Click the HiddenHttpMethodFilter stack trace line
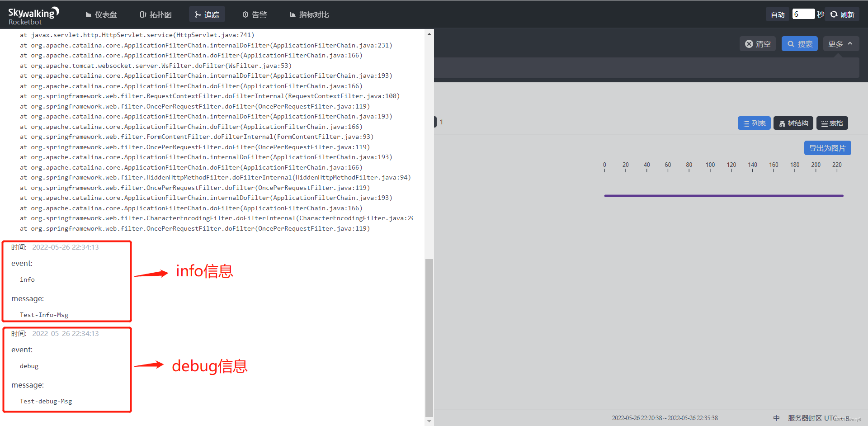This screenshot has height=426, width=868. pos(215,178)
